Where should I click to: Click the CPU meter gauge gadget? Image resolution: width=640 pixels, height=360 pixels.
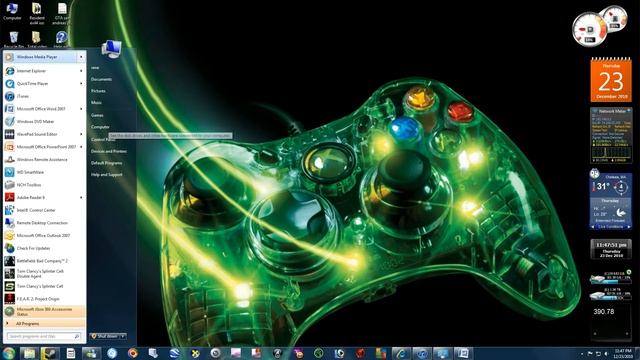[x=589, y=30]
